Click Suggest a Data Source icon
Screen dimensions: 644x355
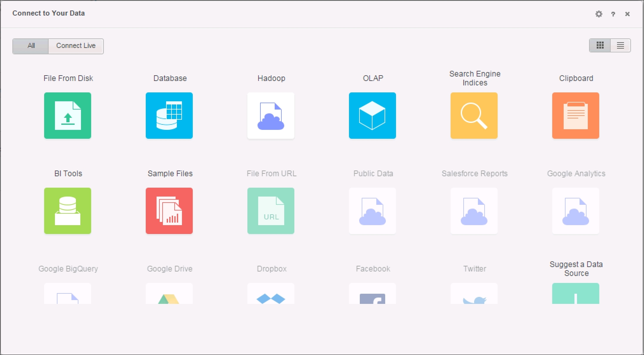(576, 293)
